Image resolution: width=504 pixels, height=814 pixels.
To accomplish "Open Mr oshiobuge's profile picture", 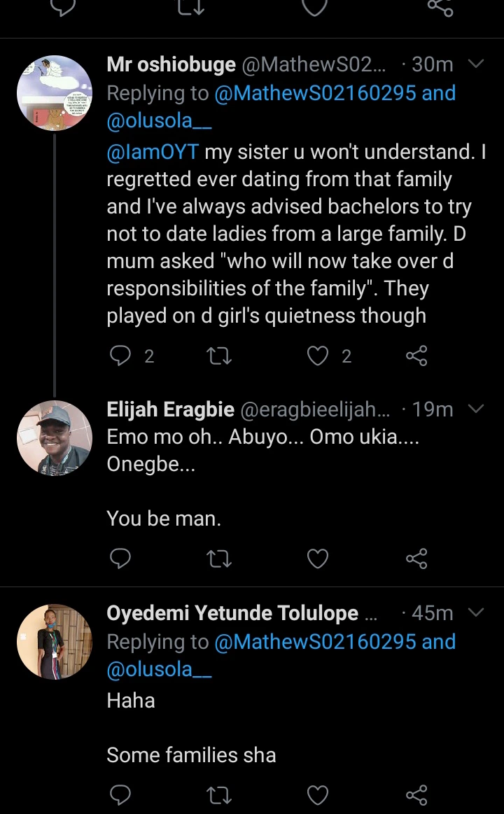I will 55,93.
